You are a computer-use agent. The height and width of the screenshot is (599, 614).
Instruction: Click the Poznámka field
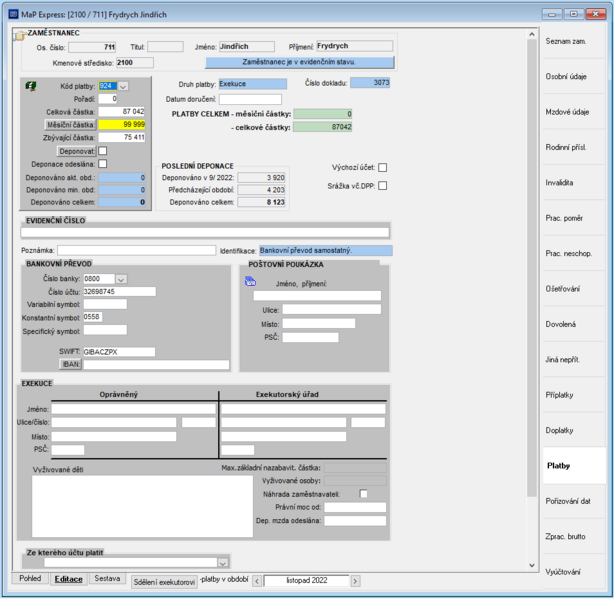(137, 250)
